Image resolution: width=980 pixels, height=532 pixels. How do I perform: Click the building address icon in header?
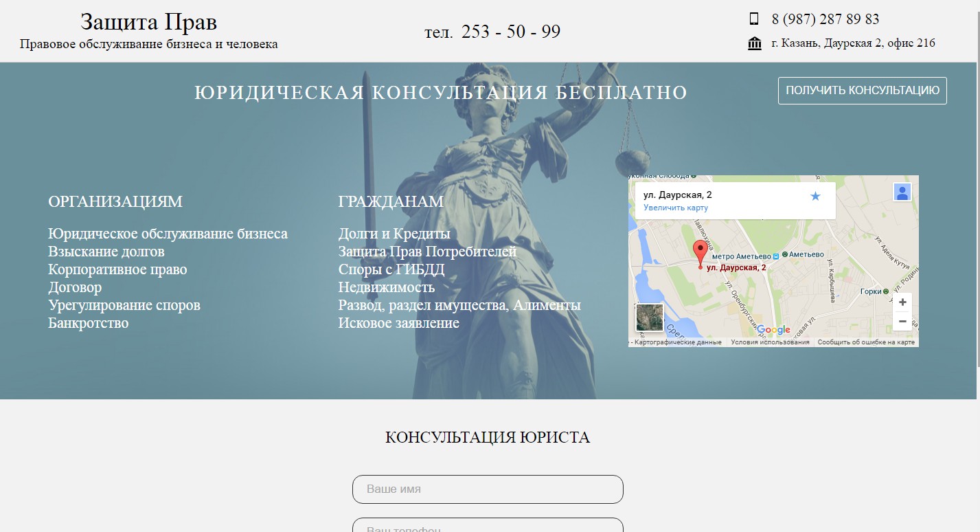coord(755,44)
